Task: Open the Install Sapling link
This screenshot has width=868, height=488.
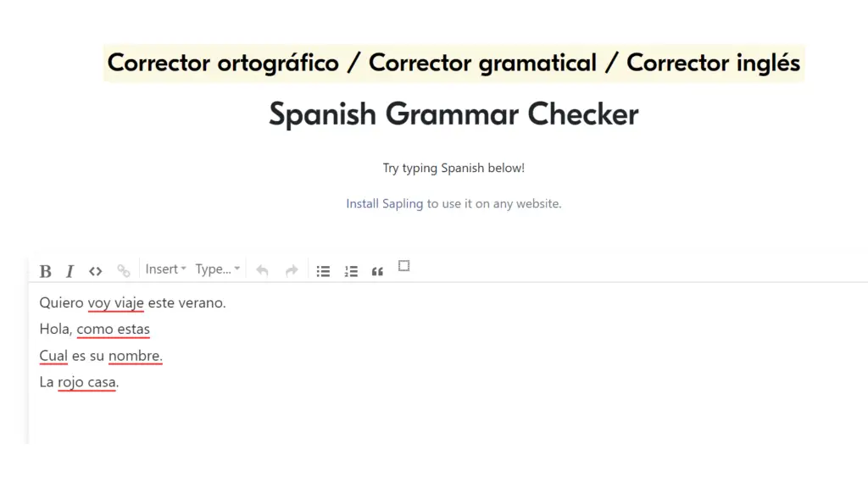Action: [x=384, y=203]
